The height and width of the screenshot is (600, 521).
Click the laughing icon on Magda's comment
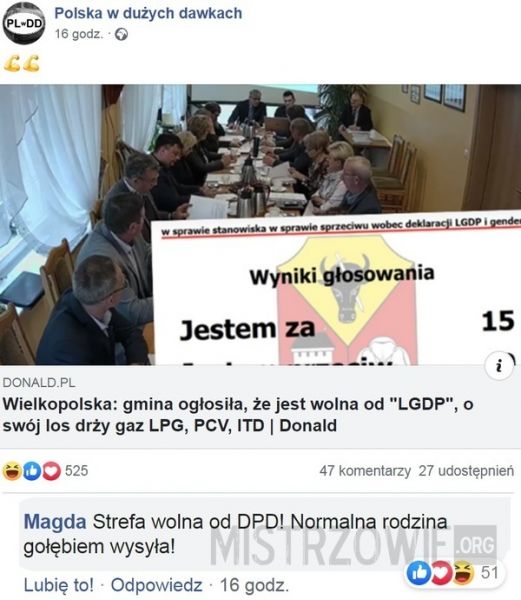click(463, 573)
